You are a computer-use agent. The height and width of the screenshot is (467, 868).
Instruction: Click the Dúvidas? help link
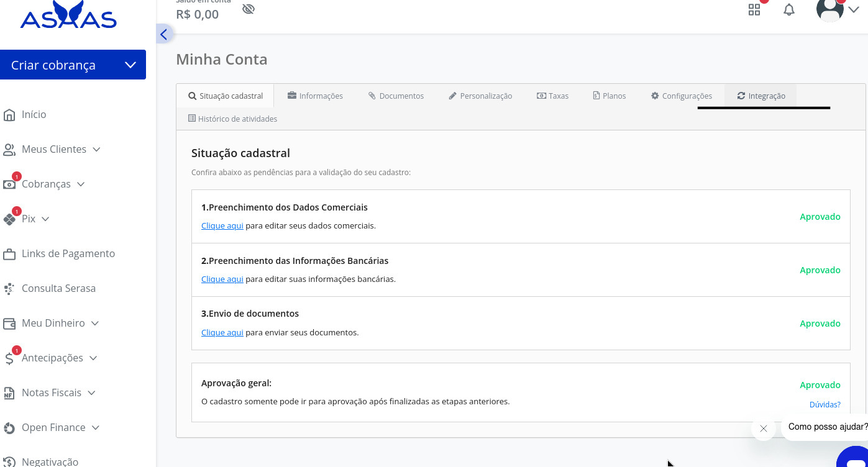(825, 405)
